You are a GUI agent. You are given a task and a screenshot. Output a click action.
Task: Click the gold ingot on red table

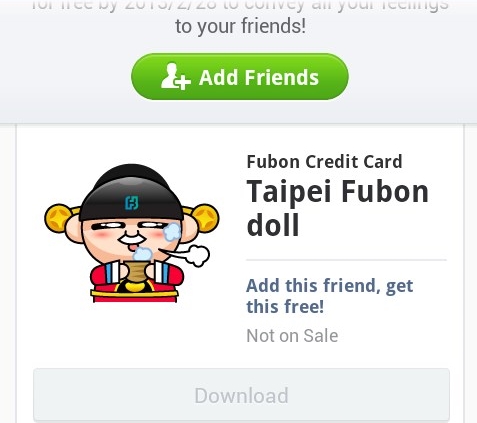(135, 287)
